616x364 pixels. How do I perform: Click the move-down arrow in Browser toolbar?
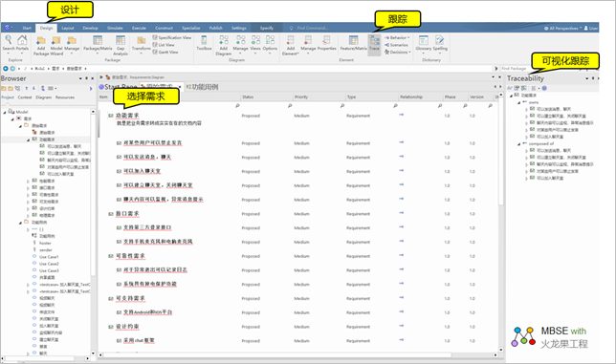click(x=33, y=88)
